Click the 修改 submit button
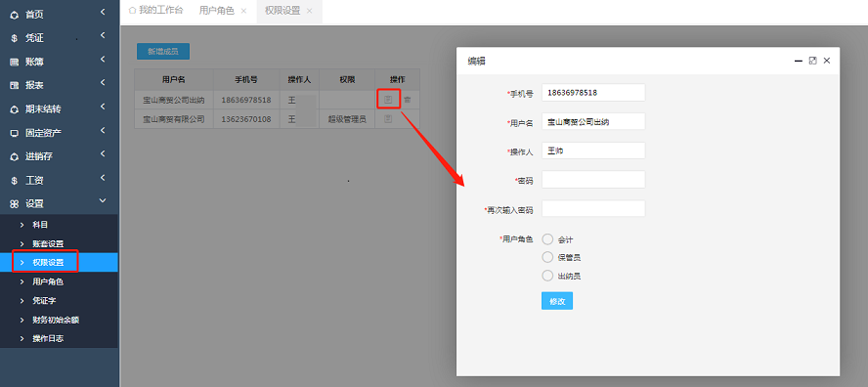 click(557, 301)
